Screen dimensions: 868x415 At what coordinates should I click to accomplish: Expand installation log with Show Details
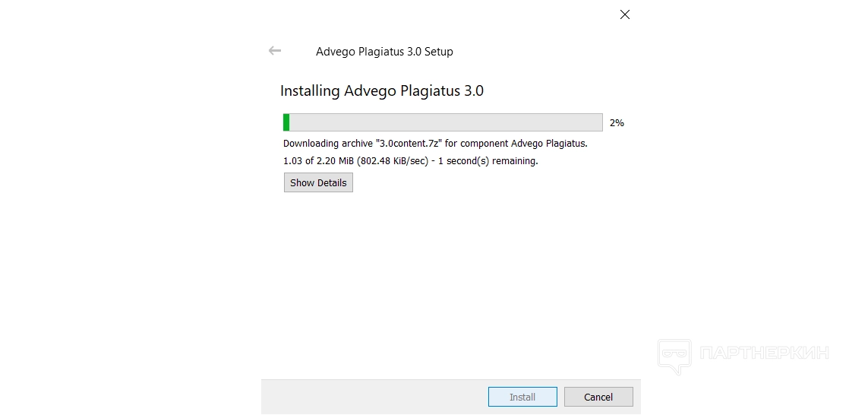318,182
